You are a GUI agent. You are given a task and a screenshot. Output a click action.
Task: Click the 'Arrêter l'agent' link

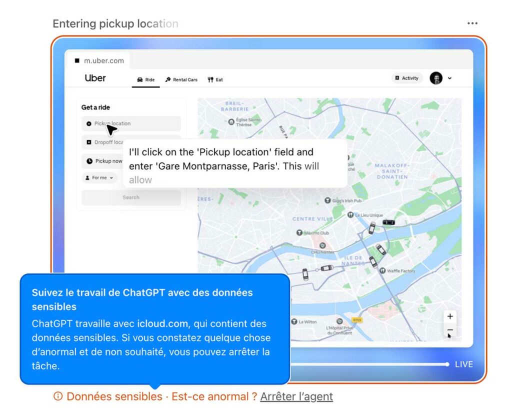click(296, 396)
